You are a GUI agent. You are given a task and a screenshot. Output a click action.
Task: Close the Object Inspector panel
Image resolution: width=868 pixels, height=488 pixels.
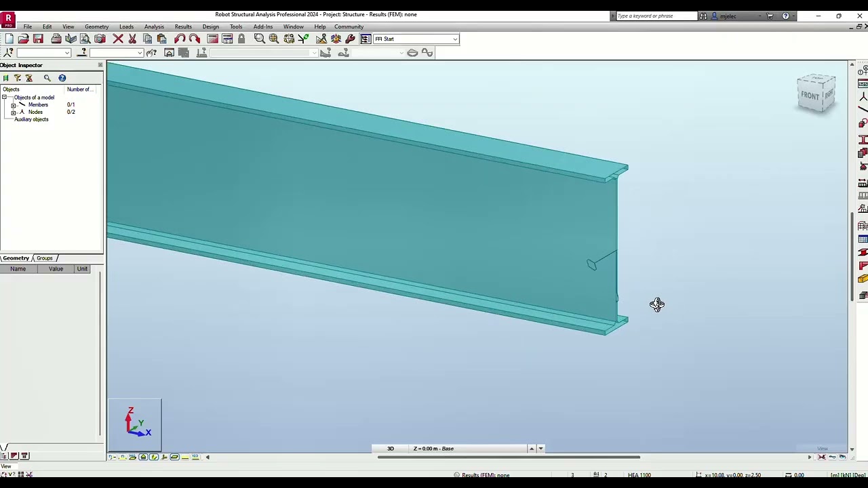pyautogui.click(x=100, y=65)
